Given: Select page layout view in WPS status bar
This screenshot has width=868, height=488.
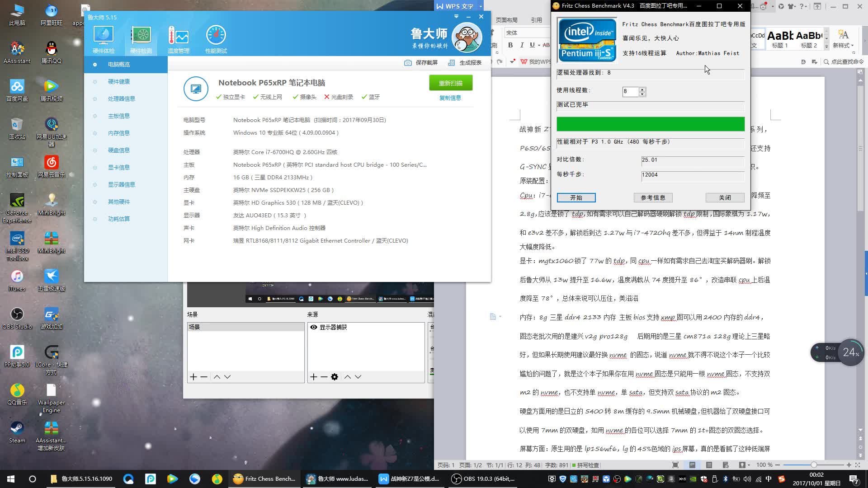Looking at the screenshot, I should (x=692, y=465).
